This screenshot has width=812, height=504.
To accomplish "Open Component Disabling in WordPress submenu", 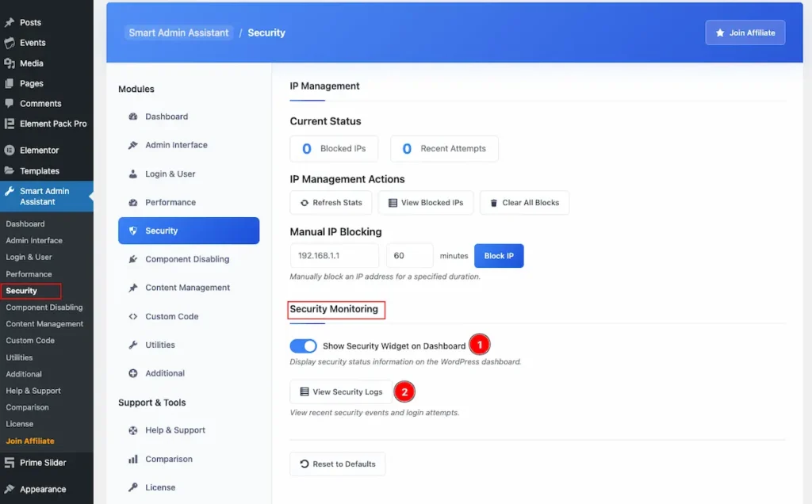I will click(x=44, y=307).
